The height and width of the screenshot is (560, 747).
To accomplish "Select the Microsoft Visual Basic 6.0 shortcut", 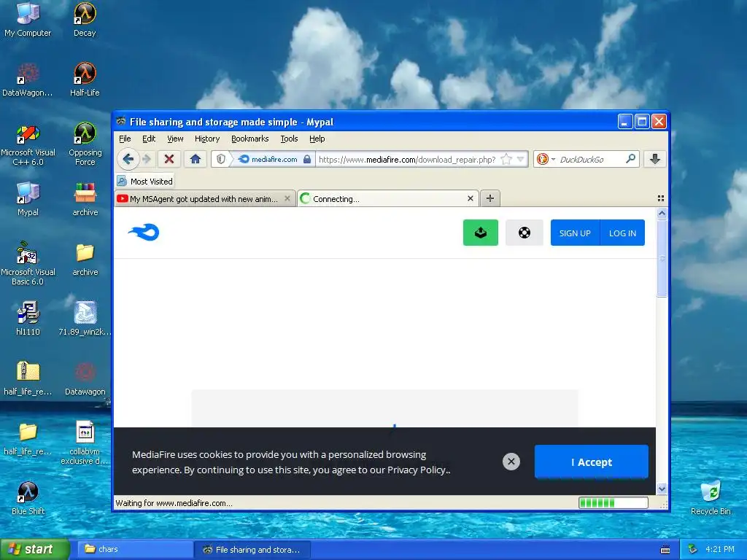I will pos(28,264).
